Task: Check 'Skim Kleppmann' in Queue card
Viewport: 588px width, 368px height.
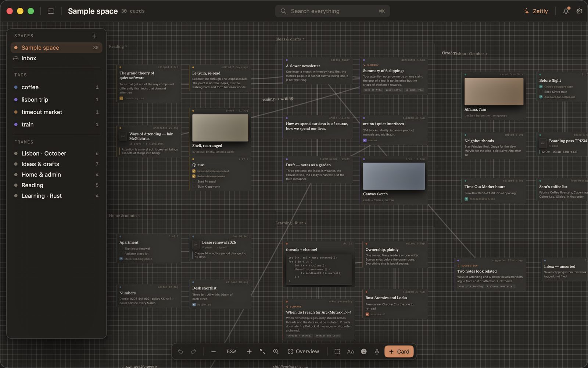Action: pos(194,187)
